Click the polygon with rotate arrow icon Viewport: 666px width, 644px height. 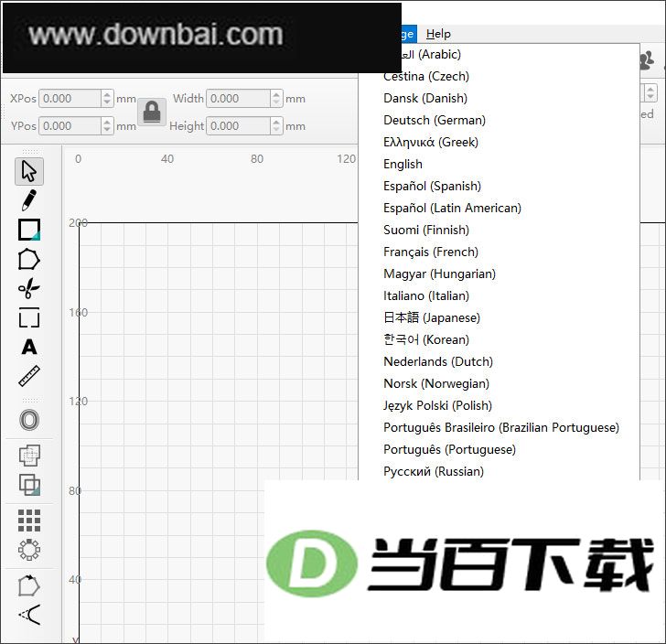(29, 585)
